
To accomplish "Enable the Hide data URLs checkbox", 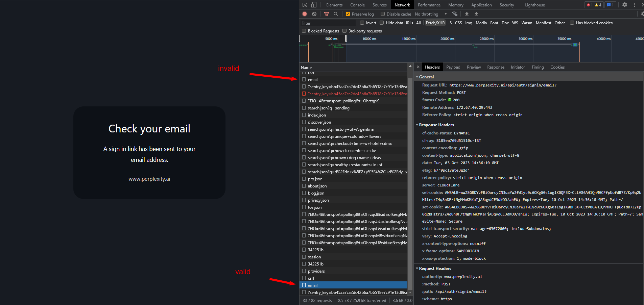I will point(381,23).
